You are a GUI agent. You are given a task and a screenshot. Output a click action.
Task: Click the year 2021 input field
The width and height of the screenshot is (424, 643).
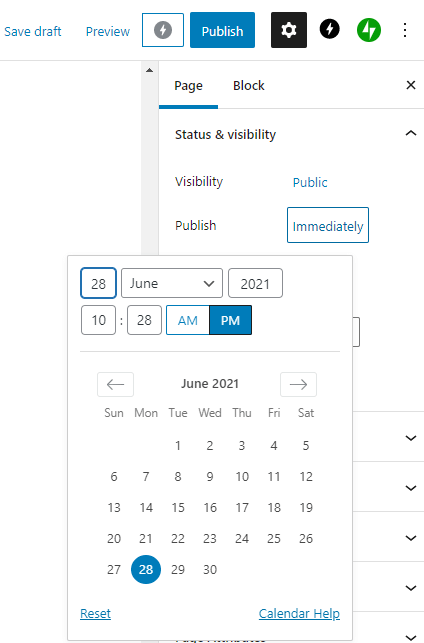[x=255, y=283]
